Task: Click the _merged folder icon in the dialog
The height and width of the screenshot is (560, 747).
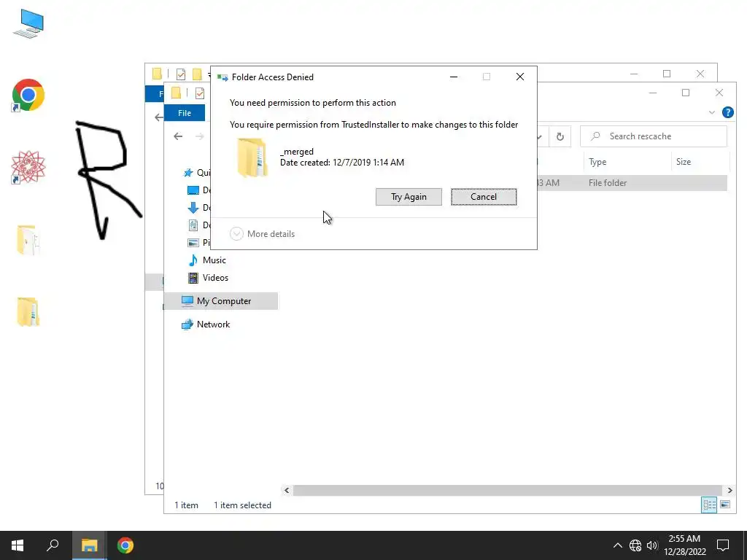Action: [252, 157]
